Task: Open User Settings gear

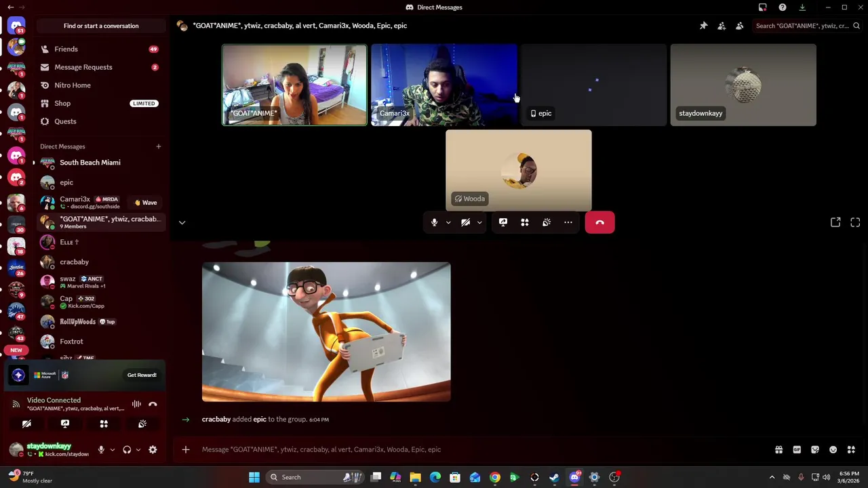Action: pos(153,449)
